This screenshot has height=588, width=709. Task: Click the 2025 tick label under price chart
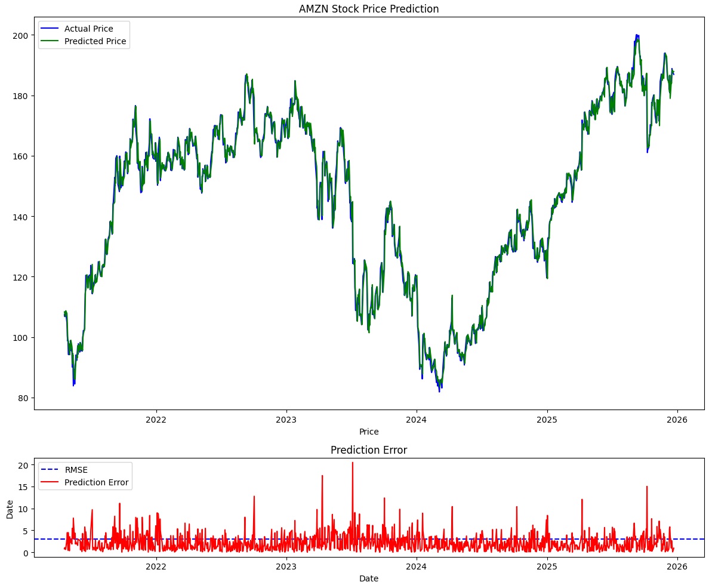pyautogui.click(x=547, y=420)
